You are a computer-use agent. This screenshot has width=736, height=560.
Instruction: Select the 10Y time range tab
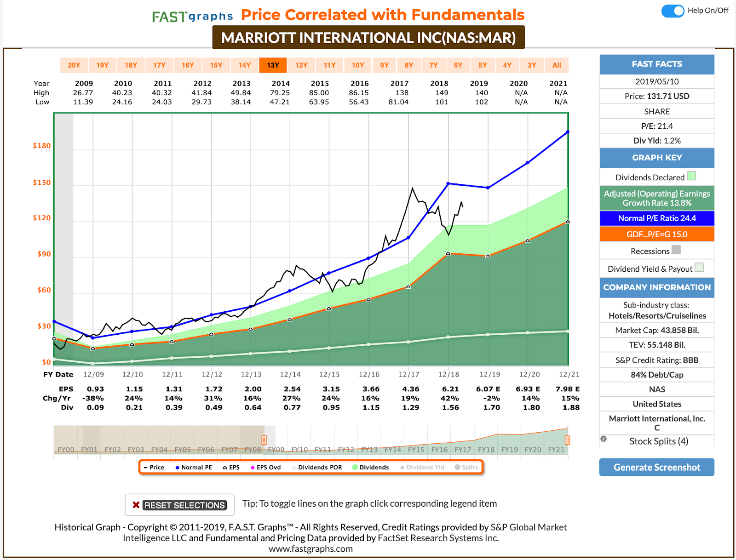(x=358, y=65)
